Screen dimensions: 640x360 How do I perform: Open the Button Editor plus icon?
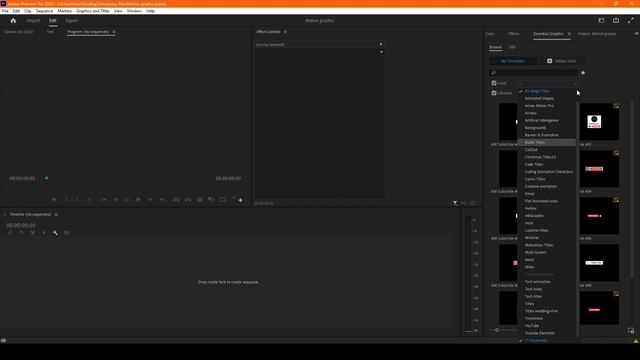coord(240,200)
